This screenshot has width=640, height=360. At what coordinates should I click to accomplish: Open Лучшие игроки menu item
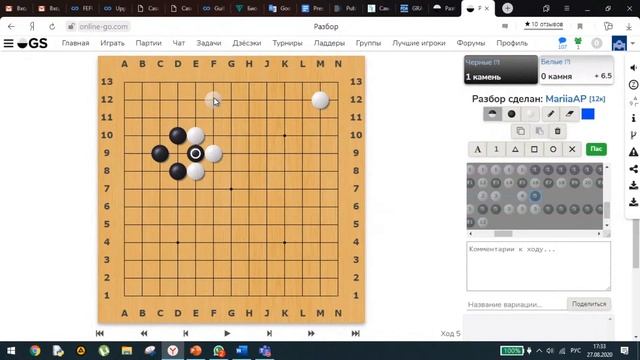tap(419, 43)
